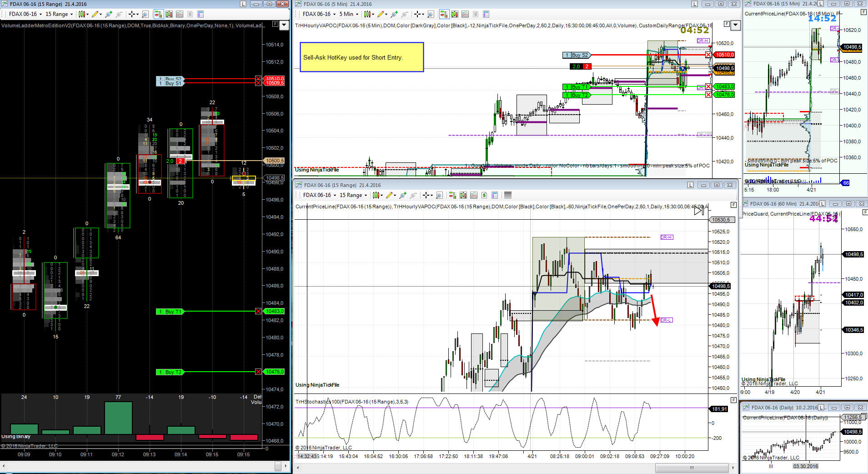Image resolution: width=868 pixels, height=474 pixels.
Task: Zoom in on left 15 Range chart
Action: pyautogui.click(x=109, y=14)
